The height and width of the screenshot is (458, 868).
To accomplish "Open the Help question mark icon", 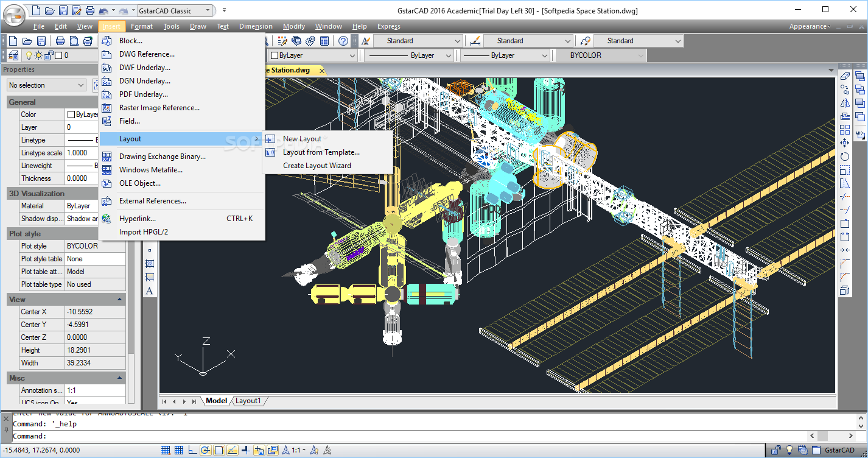I will coord(343,41).
